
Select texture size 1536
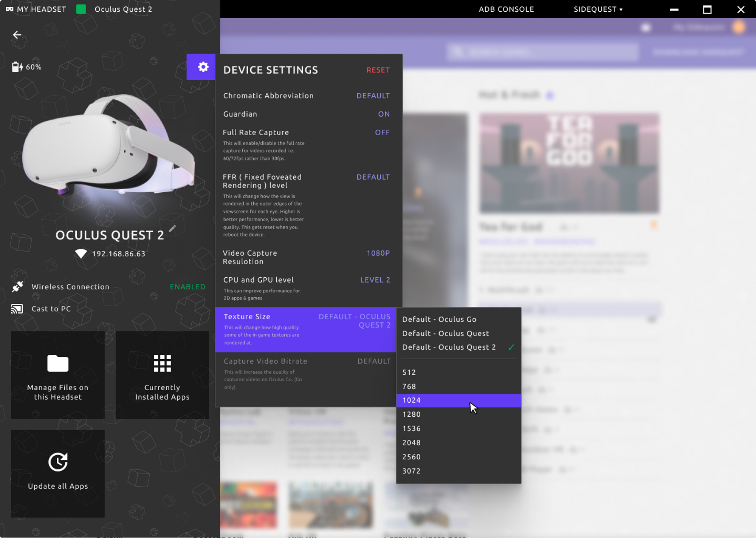459,428
